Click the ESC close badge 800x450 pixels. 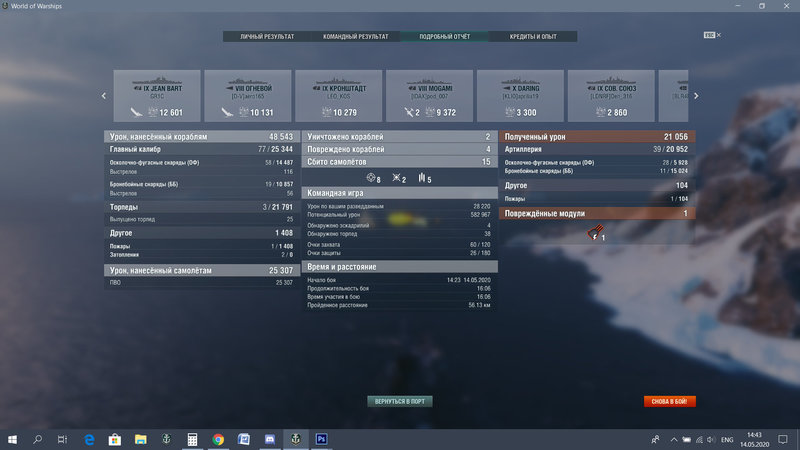pyautogui.click(x=710, y=35)
